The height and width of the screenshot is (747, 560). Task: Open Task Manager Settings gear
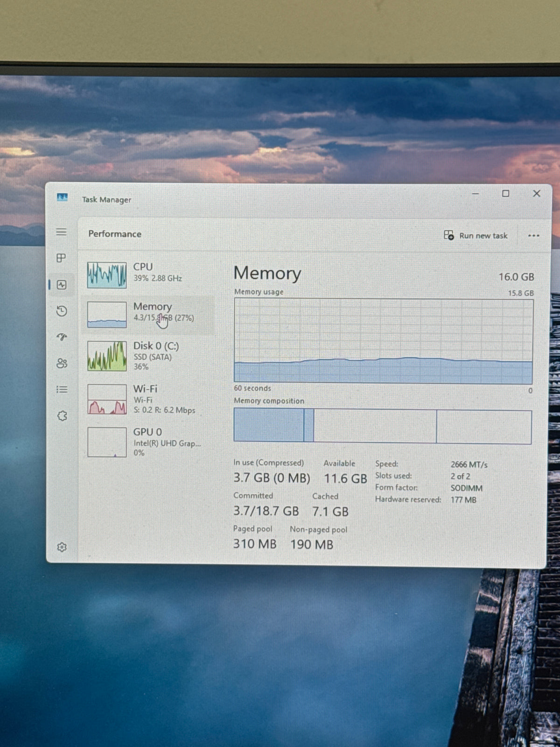click(62, 547)
